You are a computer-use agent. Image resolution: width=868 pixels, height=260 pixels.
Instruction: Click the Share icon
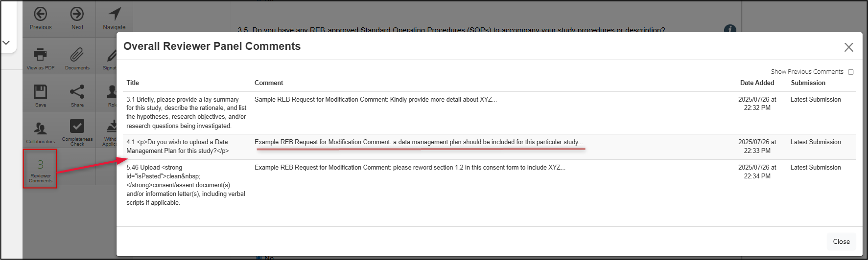(77, 92)
